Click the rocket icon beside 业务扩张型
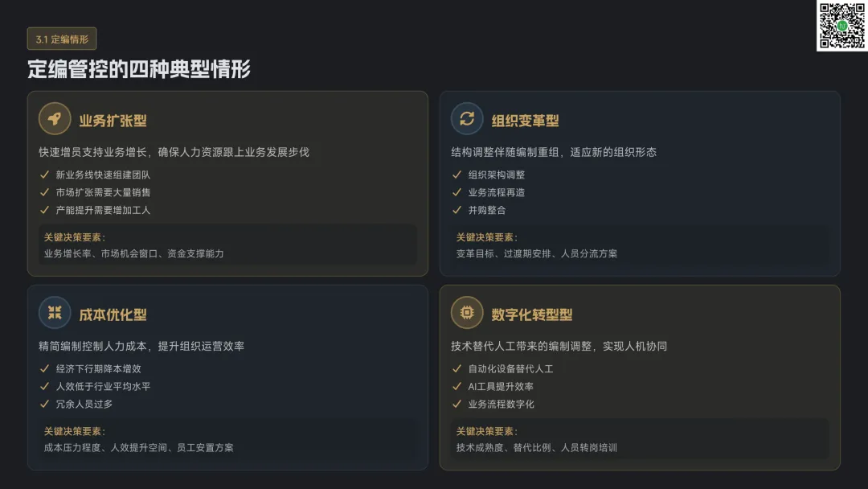This screenshot has width=868, height=489. pyautogui.click(x=55, y=118)
